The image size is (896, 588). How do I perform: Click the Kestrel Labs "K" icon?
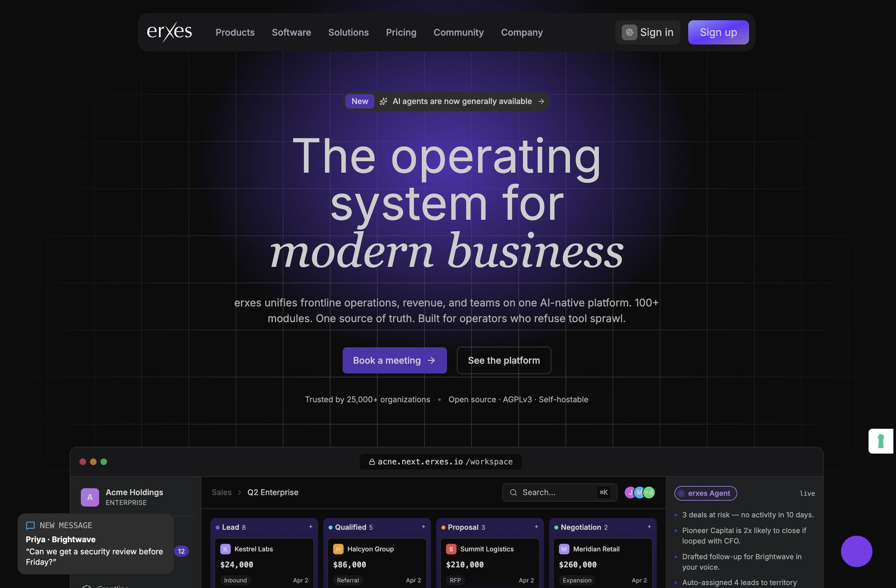(x=225, y=549)
